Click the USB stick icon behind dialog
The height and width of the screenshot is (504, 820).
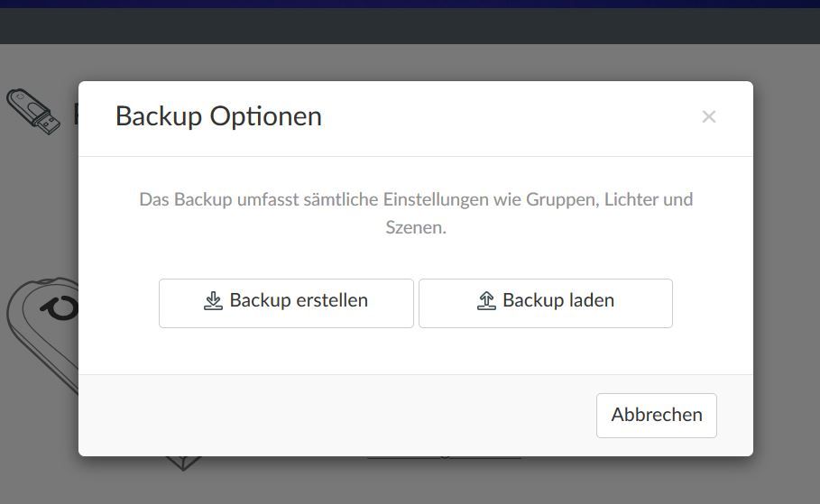click(33, 112)
